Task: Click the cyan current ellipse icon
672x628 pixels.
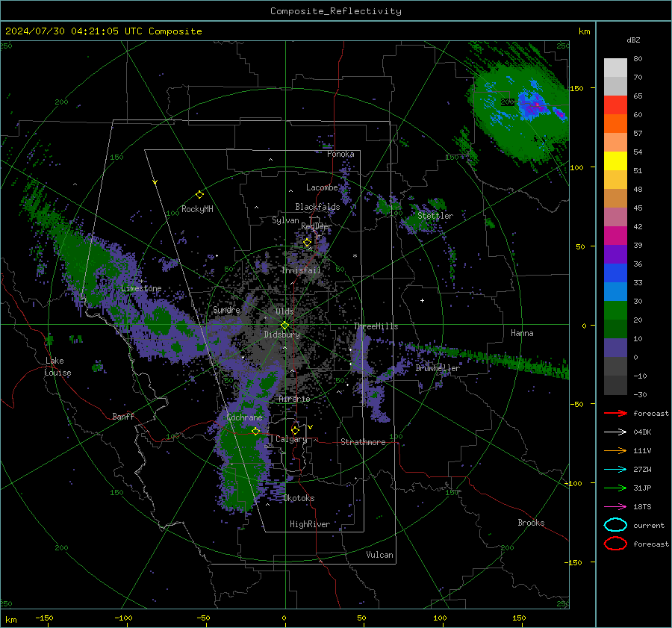Action: (615, 525)
